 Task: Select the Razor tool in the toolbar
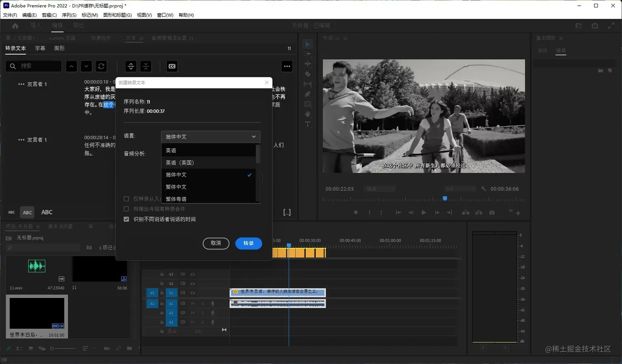(307, 74)
